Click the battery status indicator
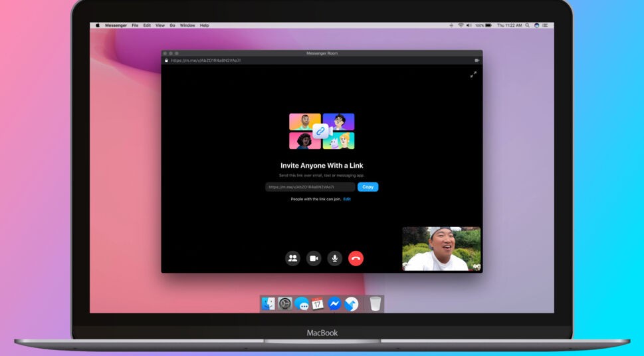 [x=483, y=25]
